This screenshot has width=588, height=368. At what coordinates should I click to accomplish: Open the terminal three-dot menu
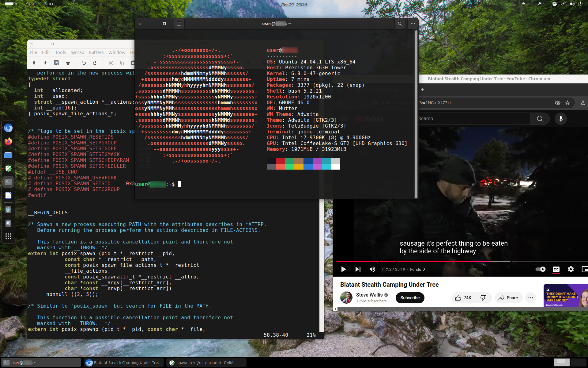pyautogui.click(x=413, y=24)
